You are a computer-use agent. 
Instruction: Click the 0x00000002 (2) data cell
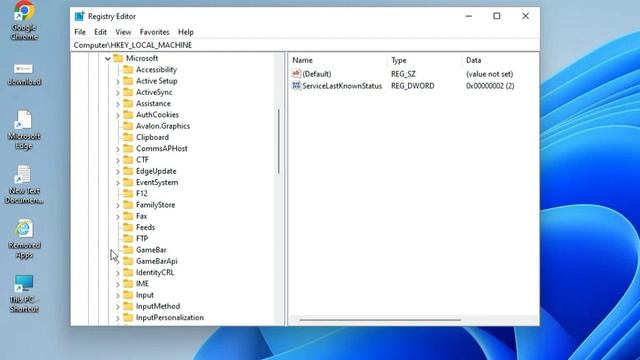click(x=490, y=86)
